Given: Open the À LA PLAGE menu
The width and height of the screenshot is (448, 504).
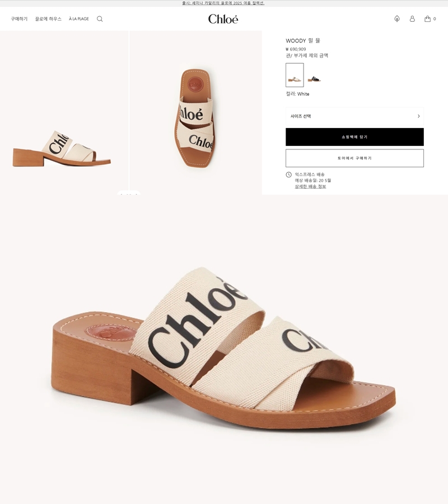Looking at the screenshot, I should tap(79, 19).
